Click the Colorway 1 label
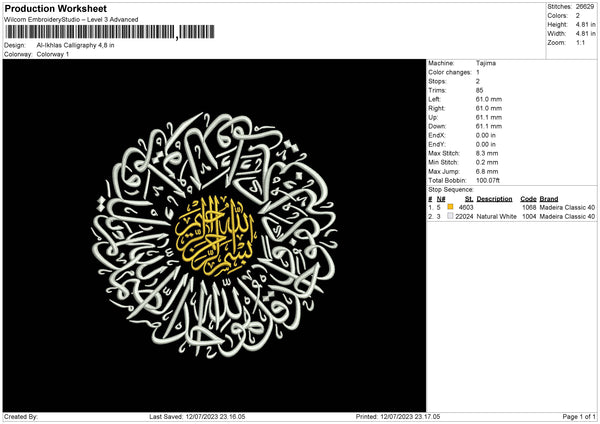The height and width of the screenshot is (424, 600). (x=53, y=54)
